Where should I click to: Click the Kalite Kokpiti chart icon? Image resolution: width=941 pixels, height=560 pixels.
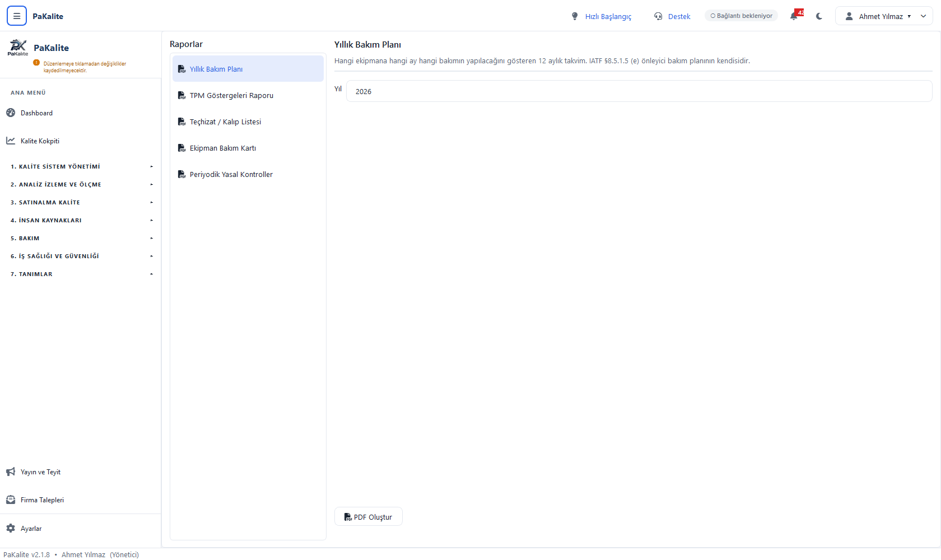tap(11, 141)
